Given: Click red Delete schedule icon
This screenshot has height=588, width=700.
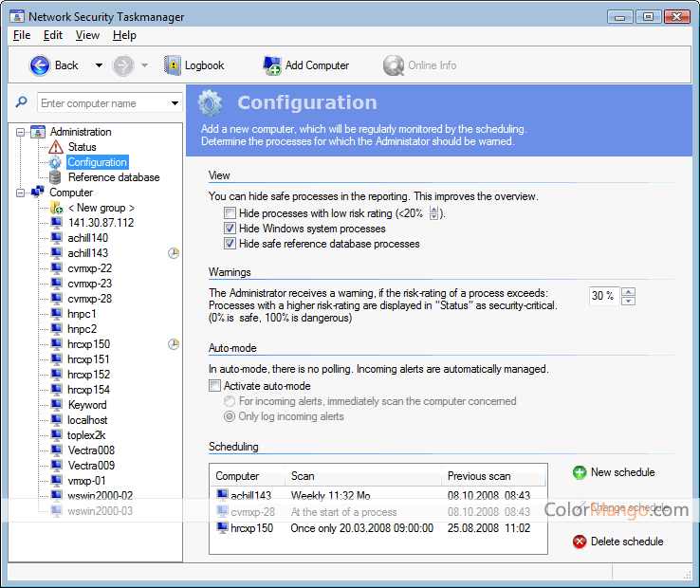Looking at the screenshot, I should [x=580, y=542].
